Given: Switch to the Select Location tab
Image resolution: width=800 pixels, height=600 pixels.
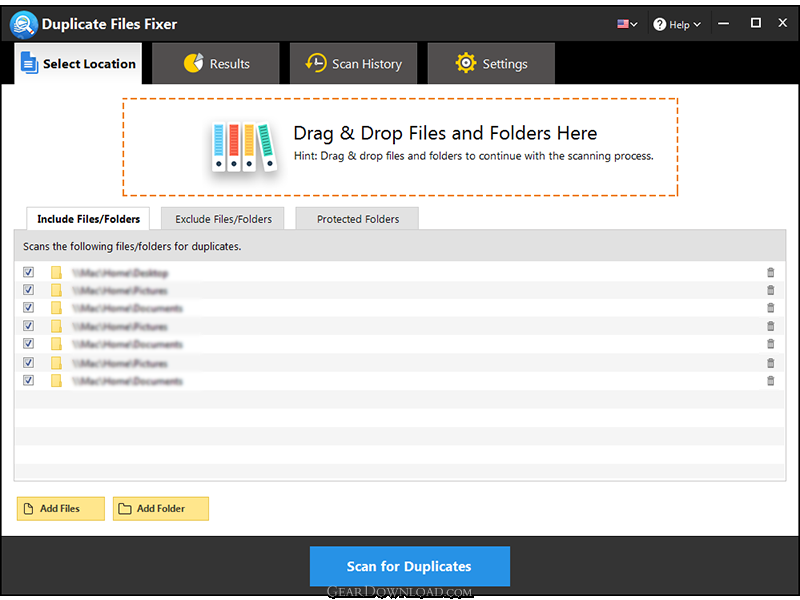Looking at the screenshot, I should 78,64.
